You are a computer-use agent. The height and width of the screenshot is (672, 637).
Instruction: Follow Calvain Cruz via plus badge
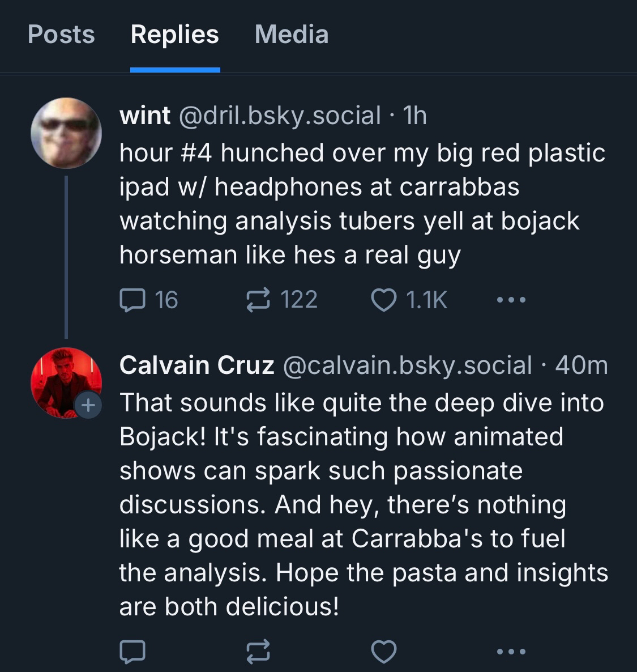click(x=88, y=405)
